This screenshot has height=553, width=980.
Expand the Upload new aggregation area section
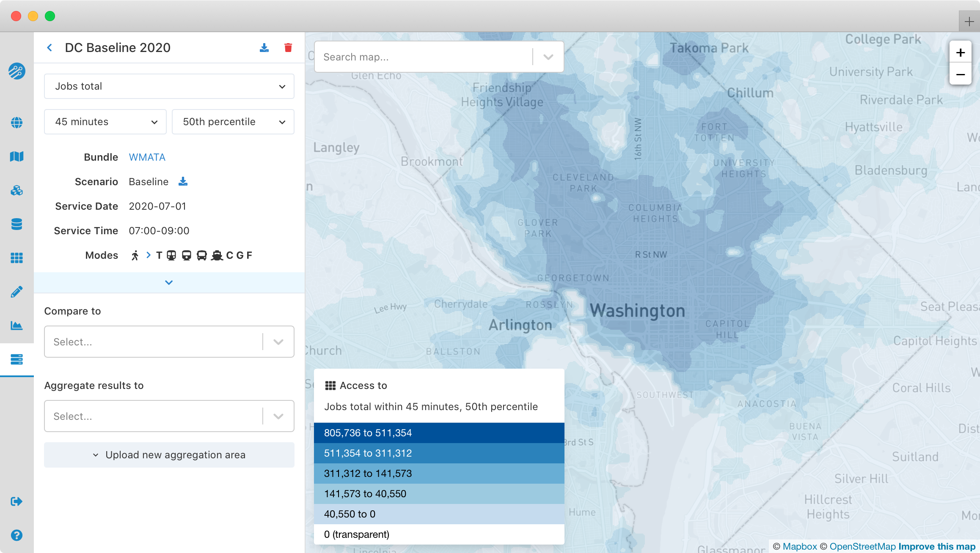(169, 455)
